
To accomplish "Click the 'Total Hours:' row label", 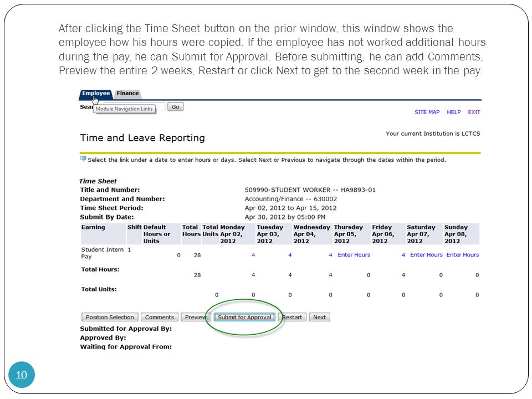I will tap(100, 269).
